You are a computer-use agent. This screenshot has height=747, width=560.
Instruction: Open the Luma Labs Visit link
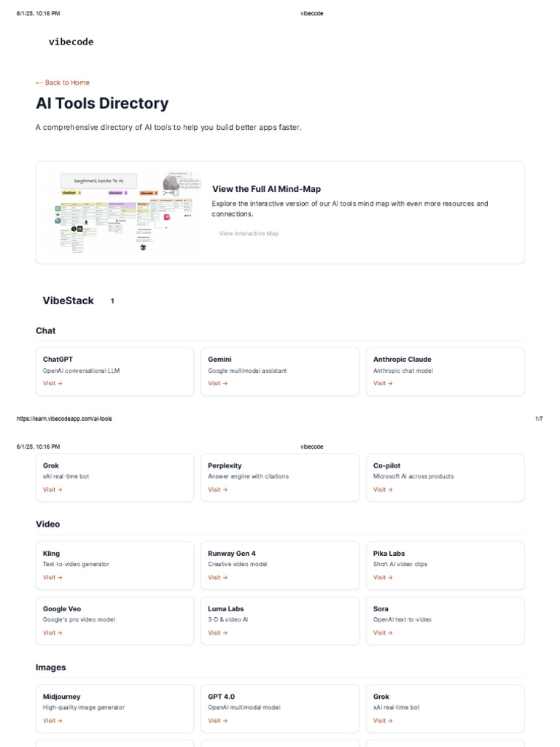click(217, 632)
